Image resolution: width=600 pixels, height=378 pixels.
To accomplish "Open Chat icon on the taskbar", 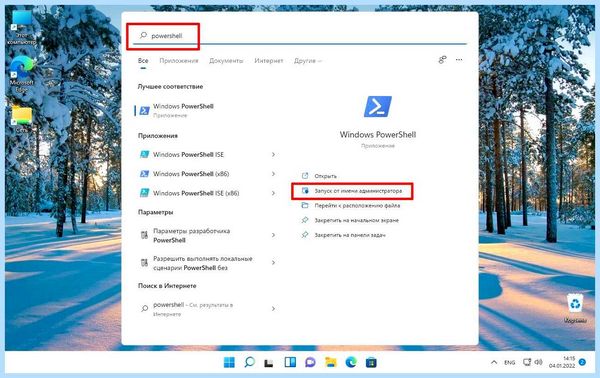I will click(310, 362).
